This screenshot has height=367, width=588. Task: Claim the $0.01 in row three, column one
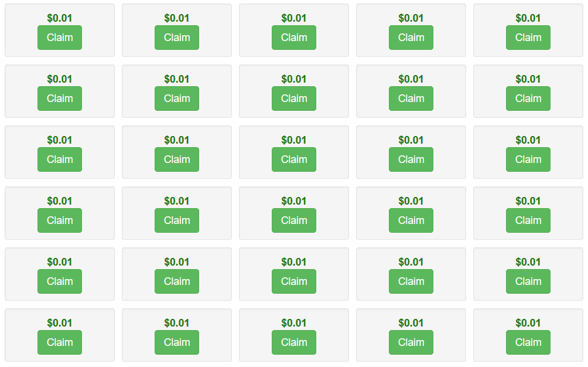tap(60, 159)
